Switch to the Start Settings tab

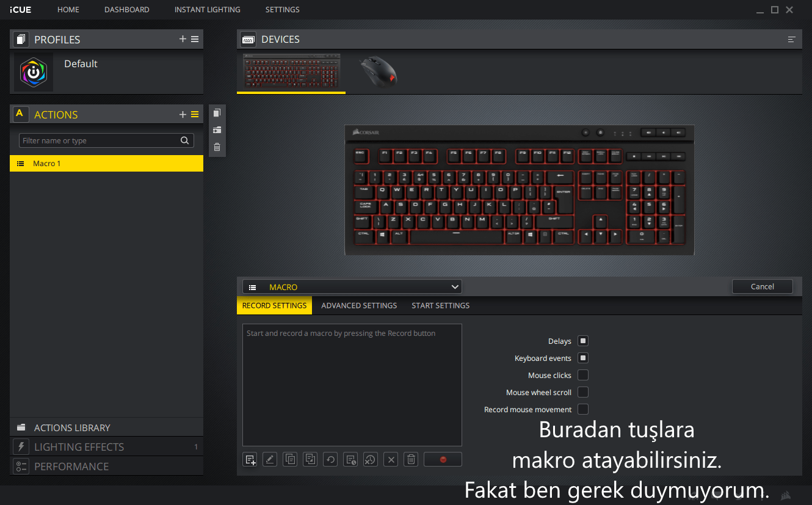pos(441,305)
